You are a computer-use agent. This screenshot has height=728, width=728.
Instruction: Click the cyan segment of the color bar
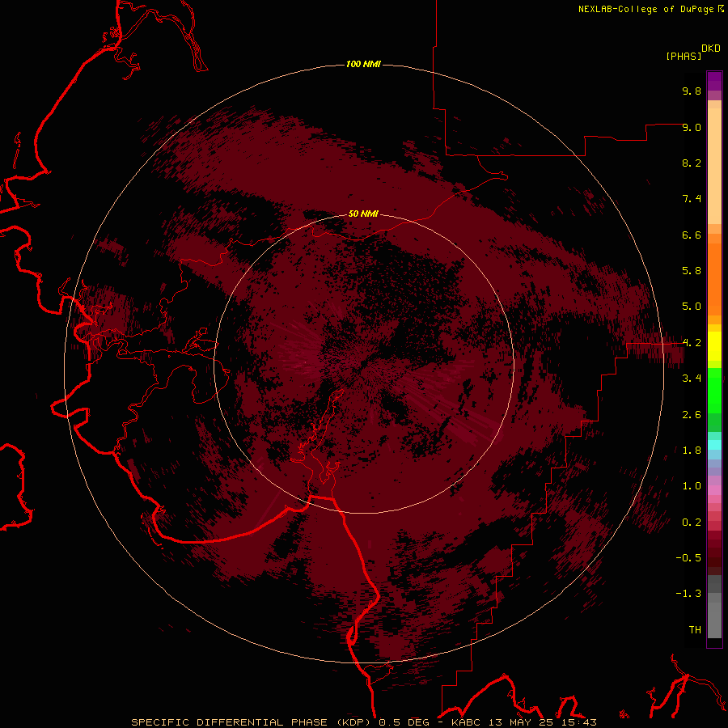point(714,445)
